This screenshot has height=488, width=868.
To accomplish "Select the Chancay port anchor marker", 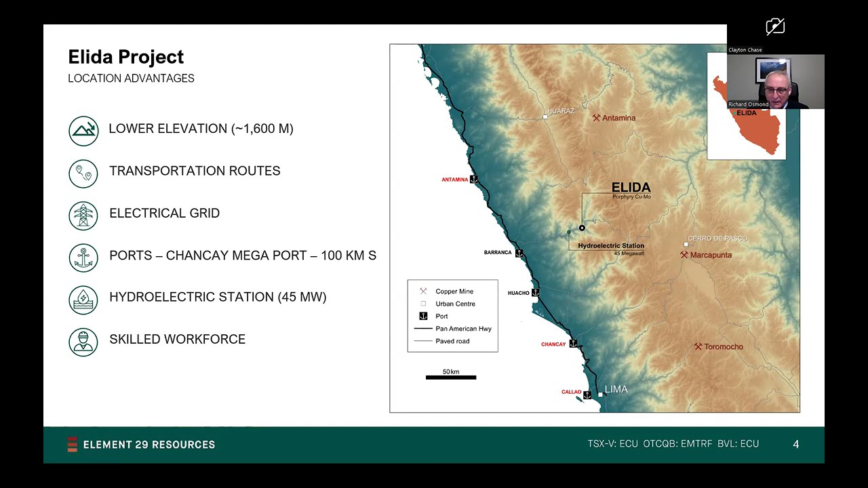I will click(x=573, y=344).
